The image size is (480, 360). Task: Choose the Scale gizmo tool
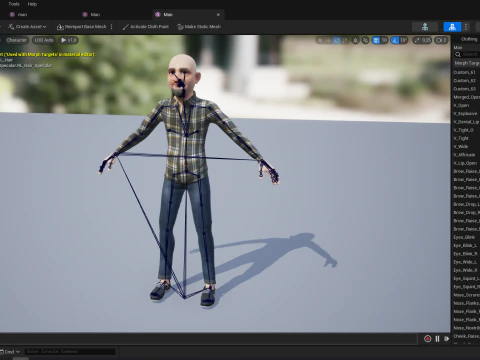tap(345, 40)
